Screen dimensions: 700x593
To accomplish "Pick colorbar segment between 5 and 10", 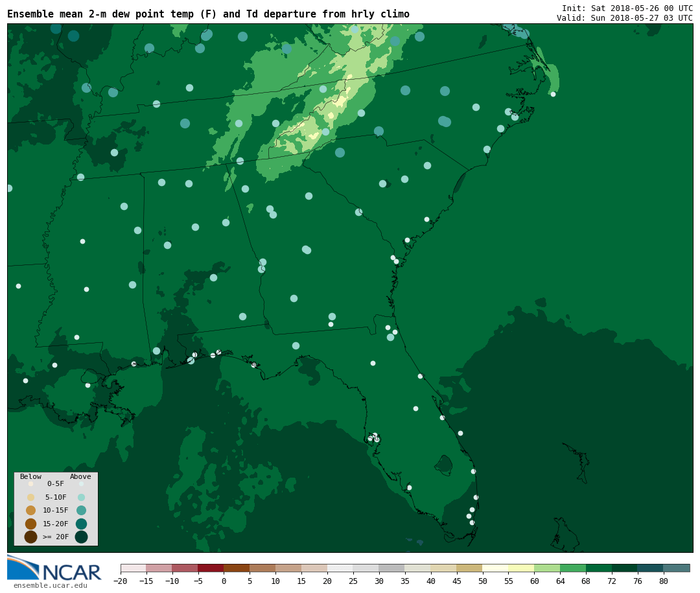I will pos(263,568).
